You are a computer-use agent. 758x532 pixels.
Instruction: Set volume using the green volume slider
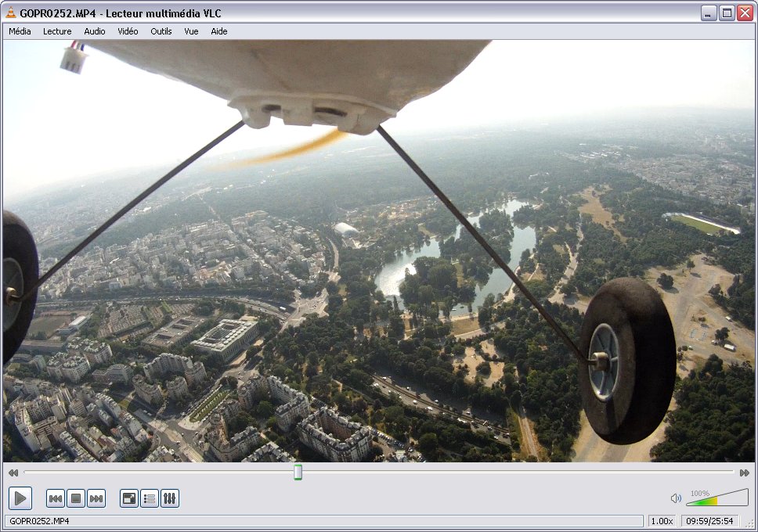tap(717, 498)
